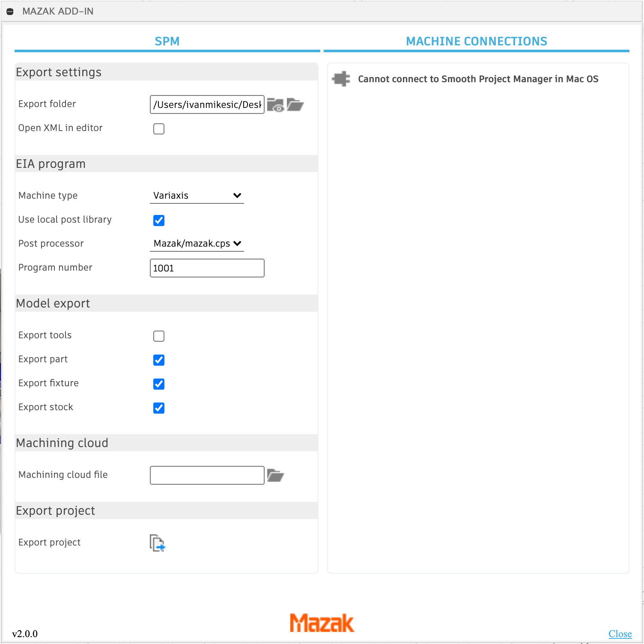The width and height of the screenshot is (644, 644).
Task: Turn off Export stock checkbox
Action: 159,408
